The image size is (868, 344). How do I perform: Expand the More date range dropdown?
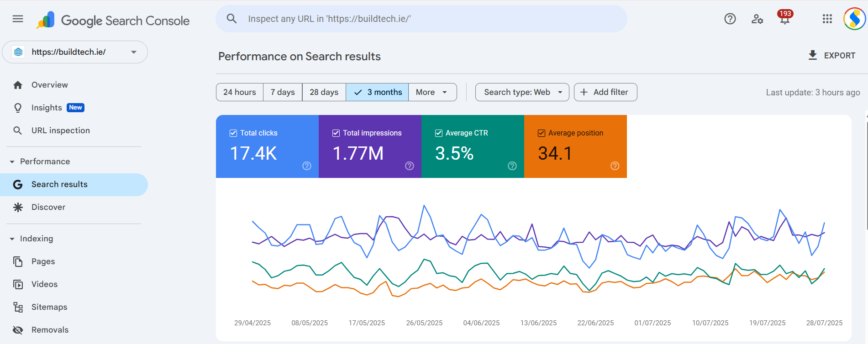tap(432, 92)
